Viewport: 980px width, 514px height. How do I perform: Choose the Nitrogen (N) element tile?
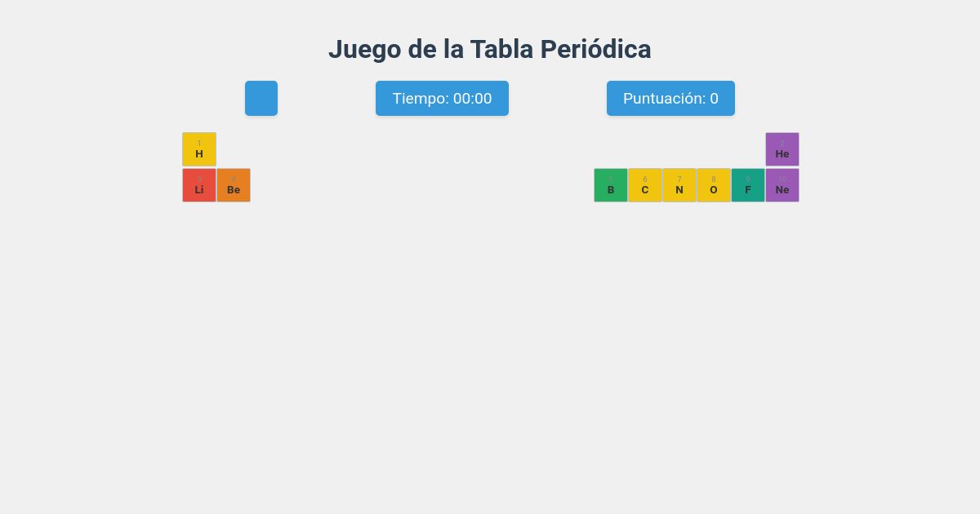pos(679,185)
